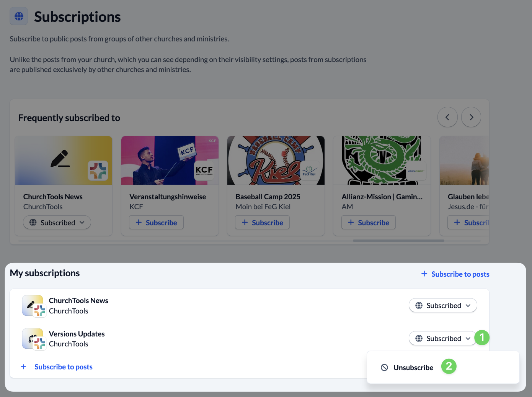
Task: Open the KCF Veranstaltungshinweise card image
Action: tap(170, 161)
